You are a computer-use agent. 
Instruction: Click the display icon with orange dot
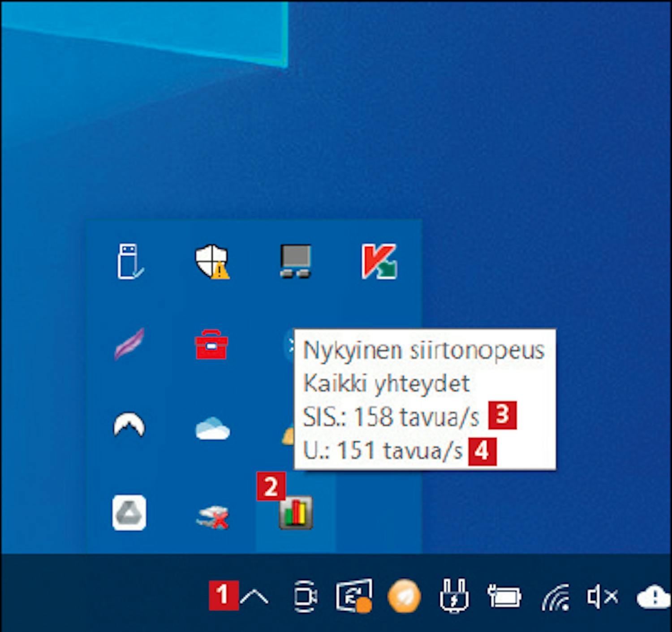[x=353, y=596]
